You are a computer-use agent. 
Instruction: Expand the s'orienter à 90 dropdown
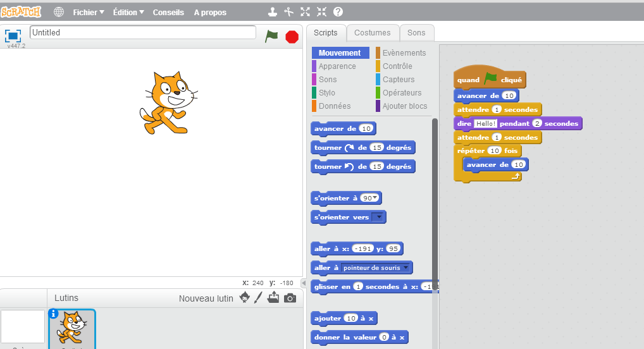point(376,198)
